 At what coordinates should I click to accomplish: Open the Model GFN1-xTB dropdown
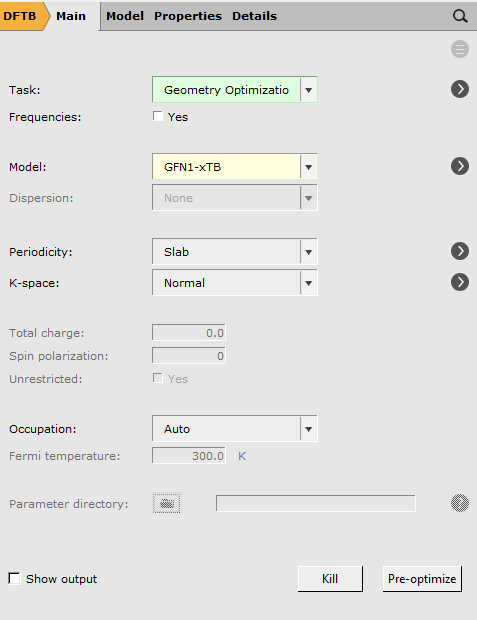[x=235, y=167]
